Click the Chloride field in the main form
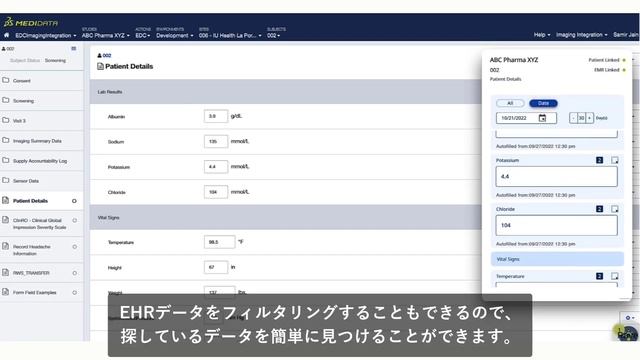Viewport: 640px width, 360px height. (216, 192)
